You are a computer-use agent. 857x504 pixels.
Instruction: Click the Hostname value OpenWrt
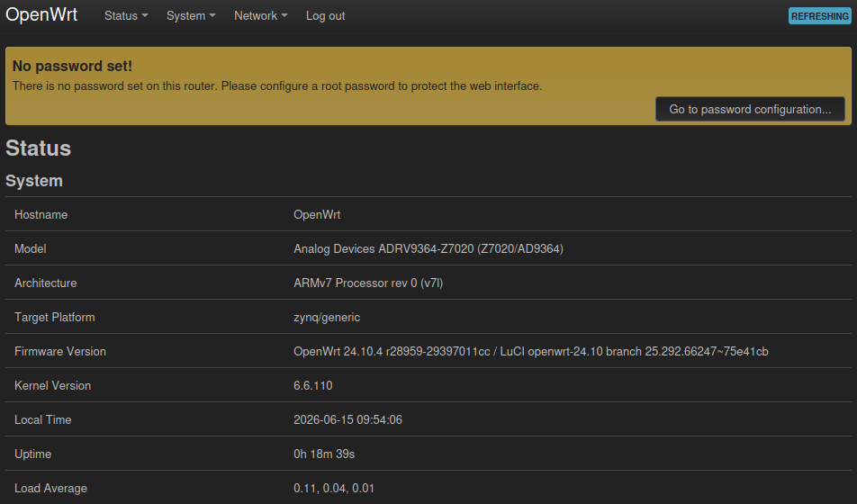pyautogui.click(x=317, y=215)
